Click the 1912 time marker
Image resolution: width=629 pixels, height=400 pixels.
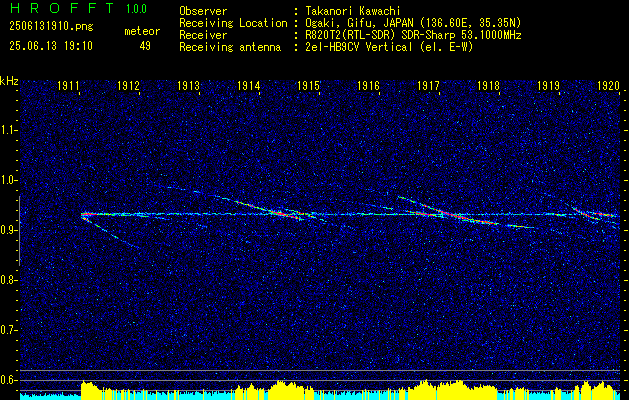click(128, 85)
